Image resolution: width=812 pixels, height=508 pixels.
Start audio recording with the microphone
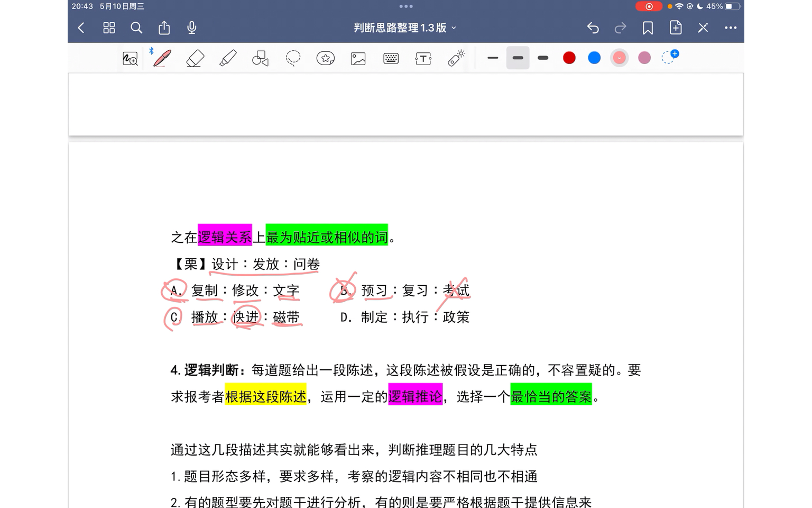click(x=192, y=28)
